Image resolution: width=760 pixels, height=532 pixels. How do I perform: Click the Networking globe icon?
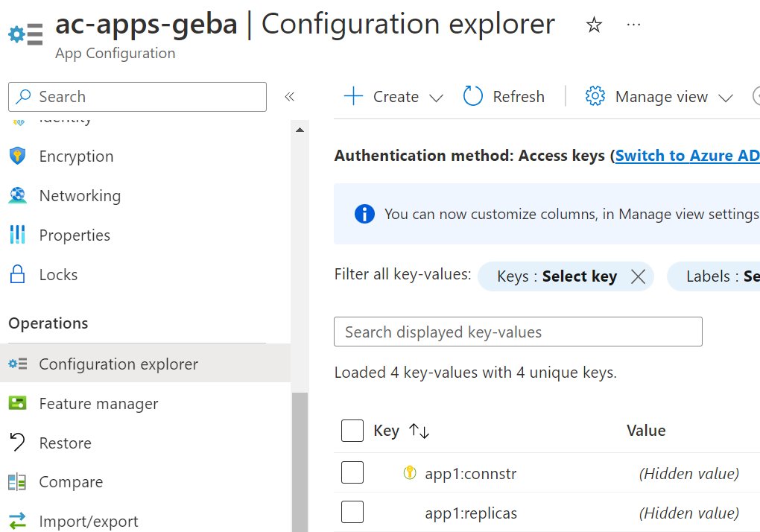(17, 195)
